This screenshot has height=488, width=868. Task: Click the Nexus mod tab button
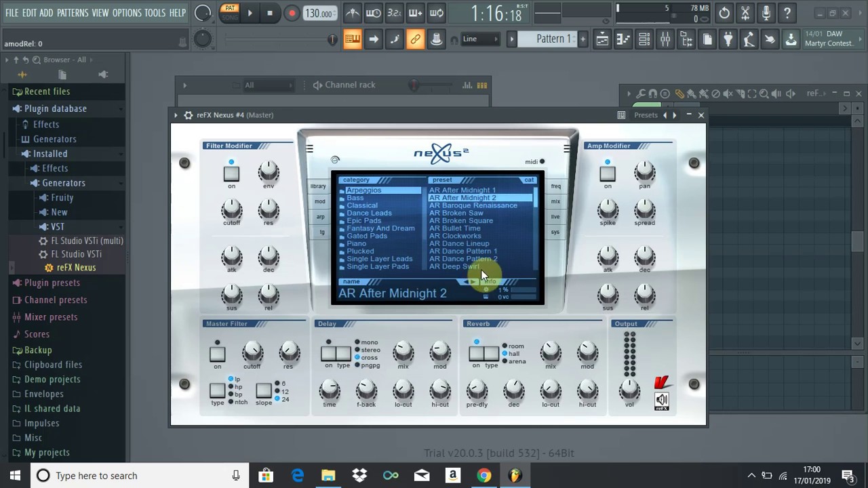click(x=319, y=201)
